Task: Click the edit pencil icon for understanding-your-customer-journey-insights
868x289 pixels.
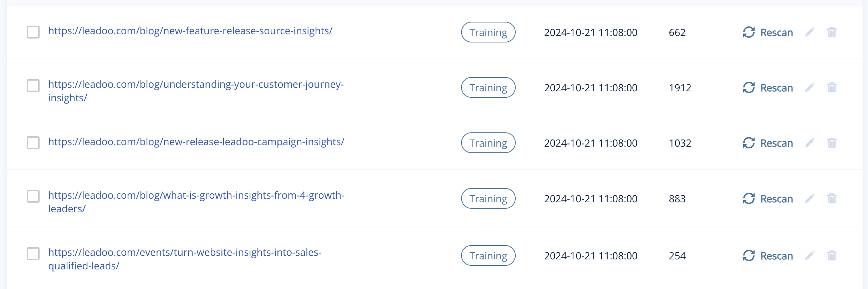Action: [810, 87]
